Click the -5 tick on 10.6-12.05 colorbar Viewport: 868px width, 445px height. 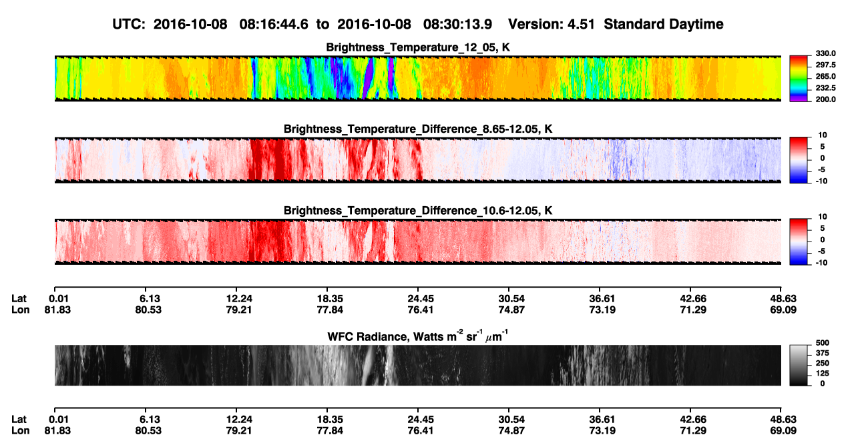823,252
